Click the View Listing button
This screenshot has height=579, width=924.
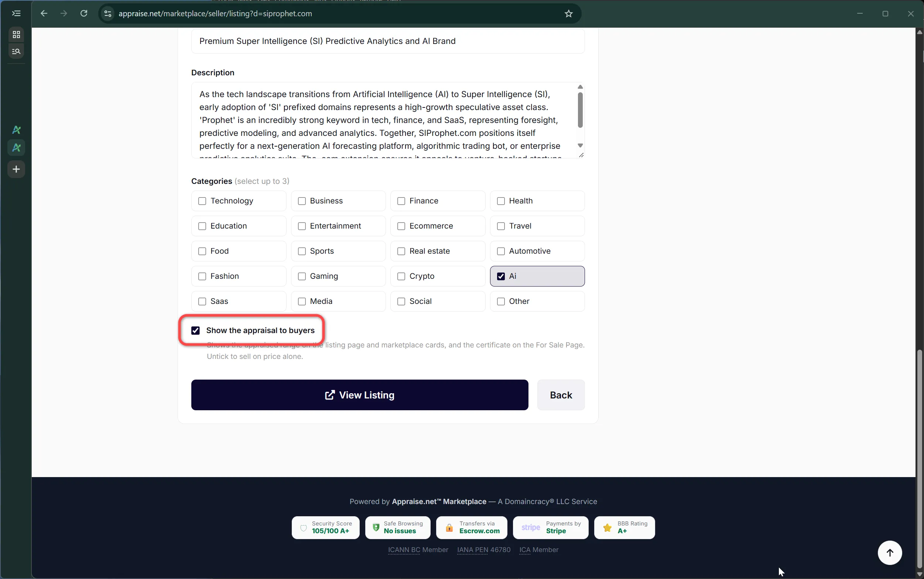point(360,395)
